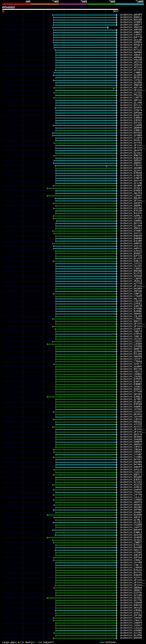Click the cyan alignment bar for UniRef100_A3PAD1

[86, 610]
